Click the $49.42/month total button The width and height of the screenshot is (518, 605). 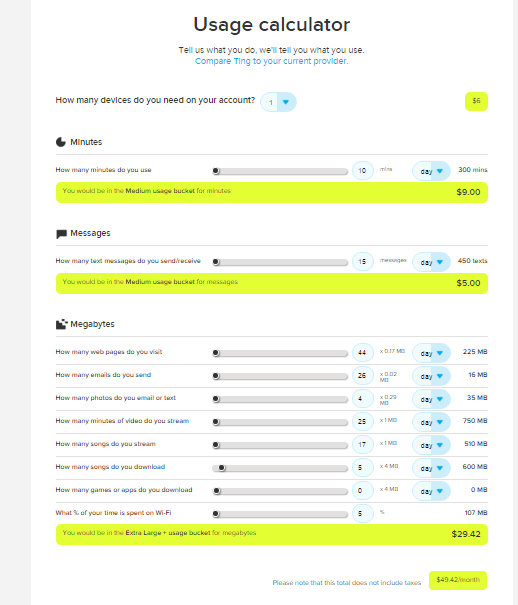pyautogui.click(x=458, y=580)
